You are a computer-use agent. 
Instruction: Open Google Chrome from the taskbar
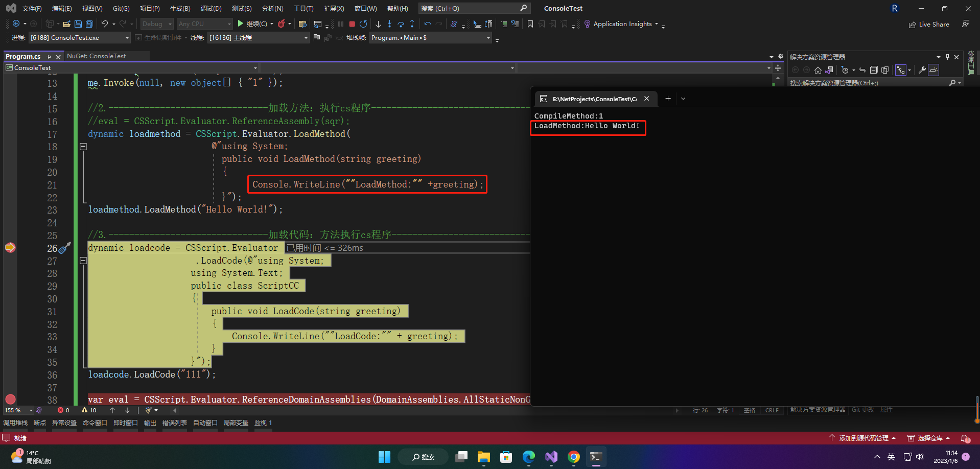pyautogui.click(x=574, y=457)
